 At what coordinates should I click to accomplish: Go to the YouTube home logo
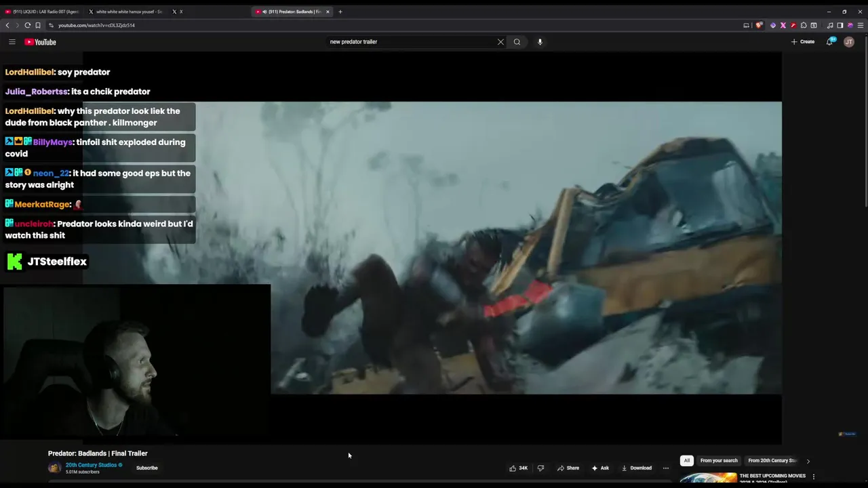click(40, 42)
